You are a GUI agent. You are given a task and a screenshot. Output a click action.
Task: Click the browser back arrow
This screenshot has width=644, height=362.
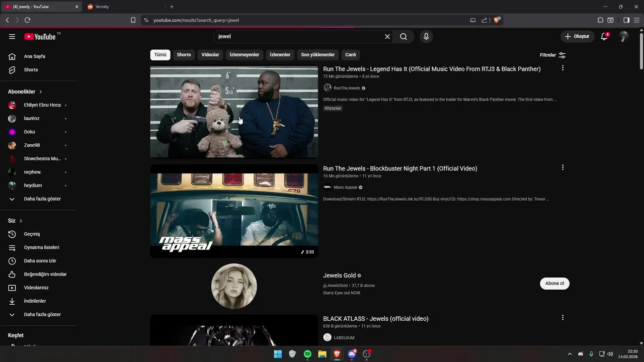(7, 20)
